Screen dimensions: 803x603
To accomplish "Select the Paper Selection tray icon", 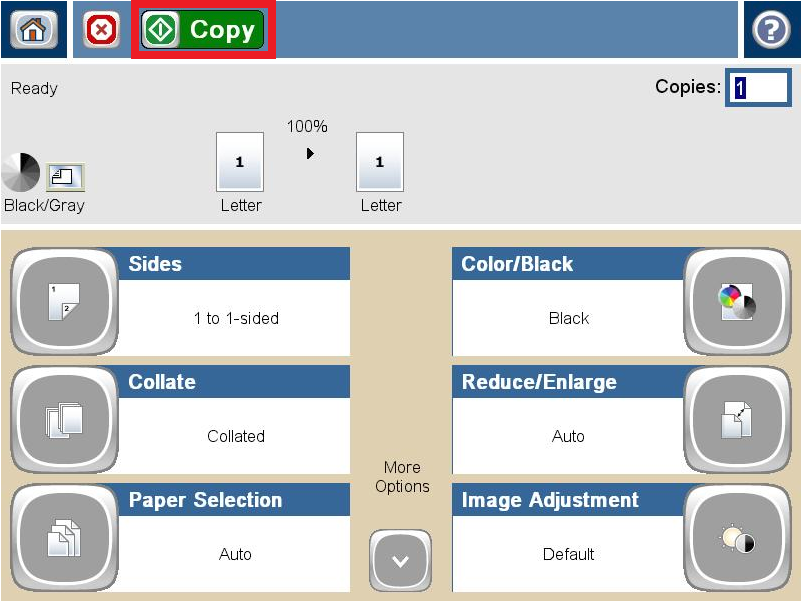I will point(63,538).
